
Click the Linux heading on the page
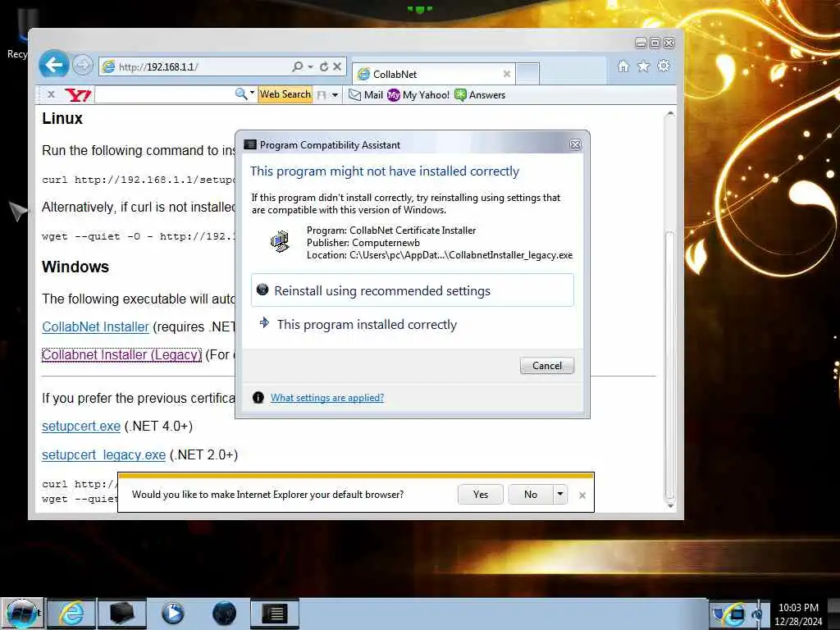click(x=62, y=118)
